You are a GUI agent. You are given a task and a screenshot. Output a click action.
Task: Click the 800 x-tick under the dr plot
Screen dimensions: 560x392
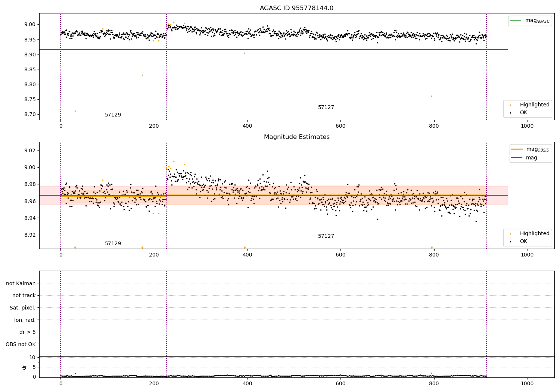point(434,383)
